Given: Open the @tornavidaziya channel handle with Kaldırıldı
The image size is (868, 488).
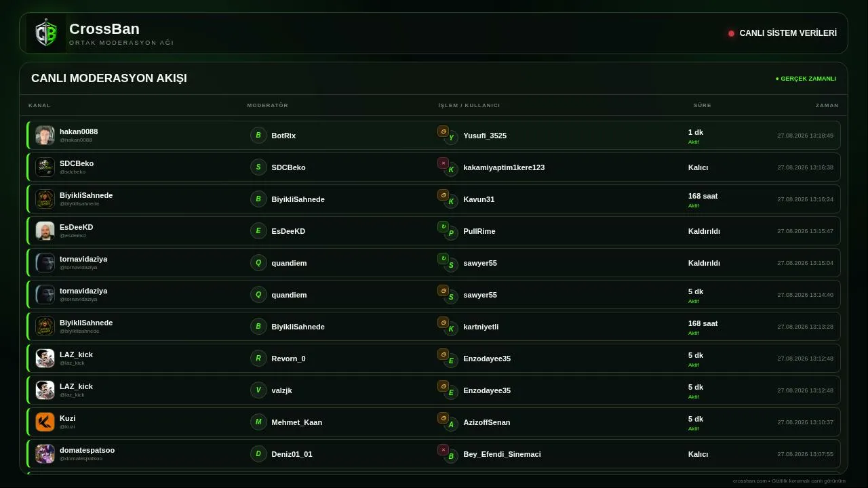Looking at the screenshot, I should (78, 267).
